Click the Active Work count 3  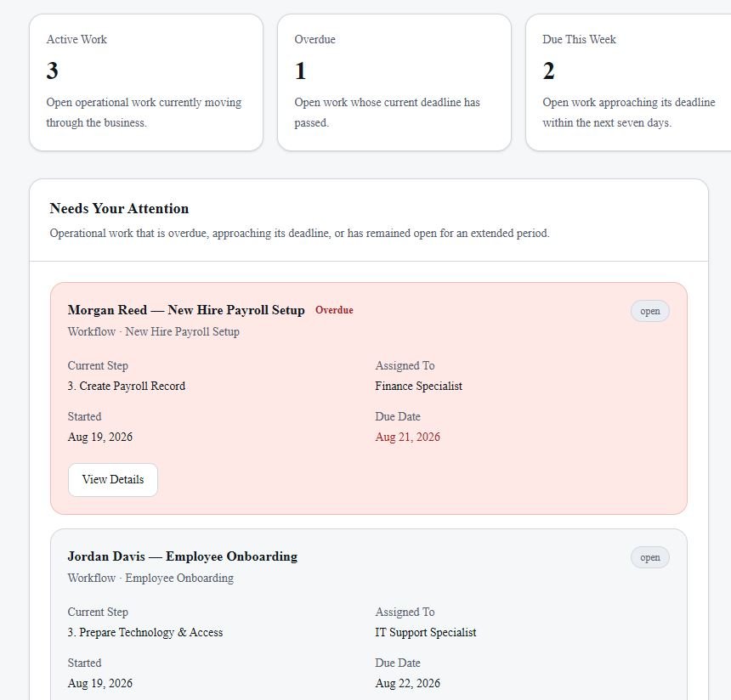(52, 71)
